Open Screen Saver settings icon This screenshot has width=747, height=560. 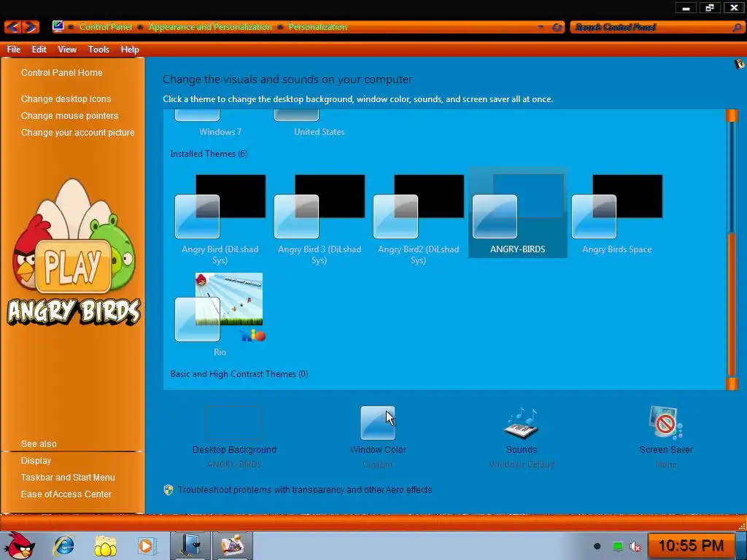point(665,423)
